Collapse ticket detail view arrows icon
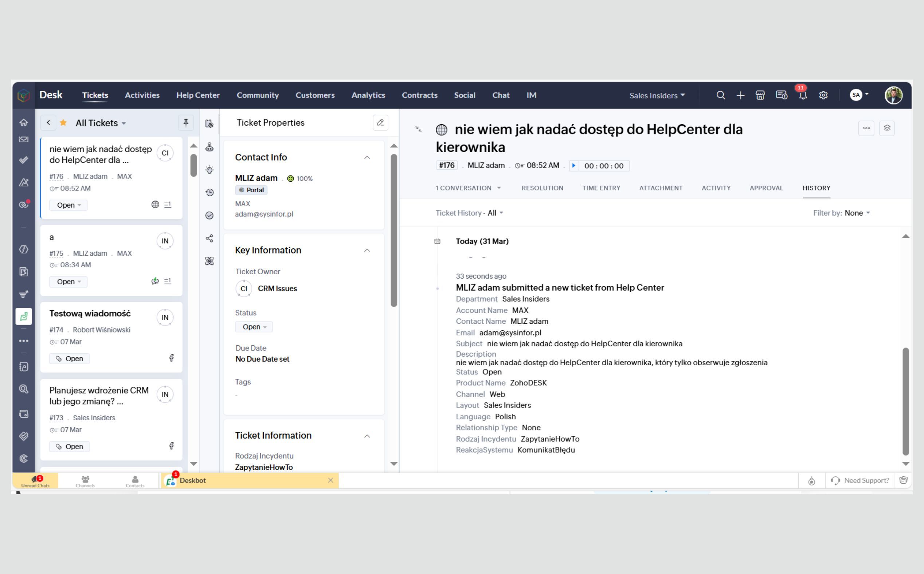This screenshot has width=924, height=574. pos(419,129)
